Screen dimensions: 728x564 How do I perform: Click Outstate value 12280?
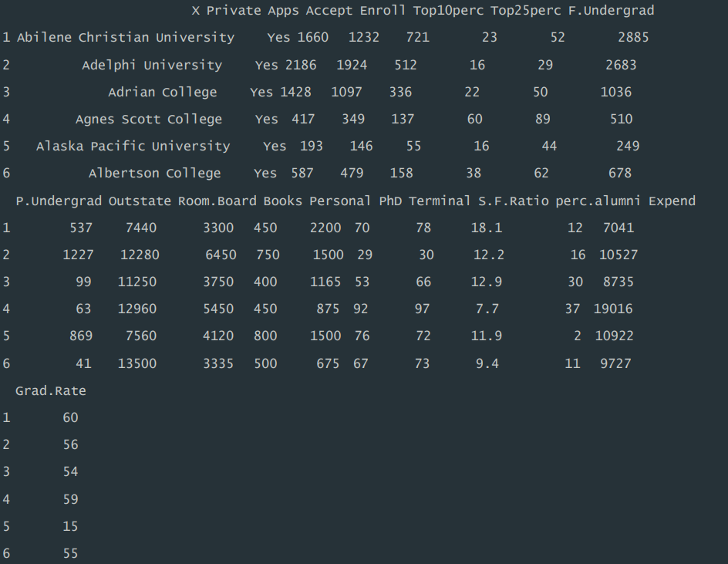(x=140, y=255)
